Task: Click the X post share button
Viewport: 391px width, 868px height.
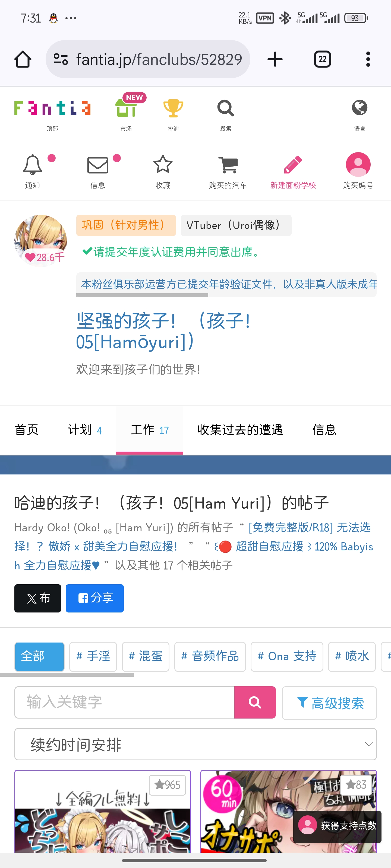Action: (x=38, y=598)
